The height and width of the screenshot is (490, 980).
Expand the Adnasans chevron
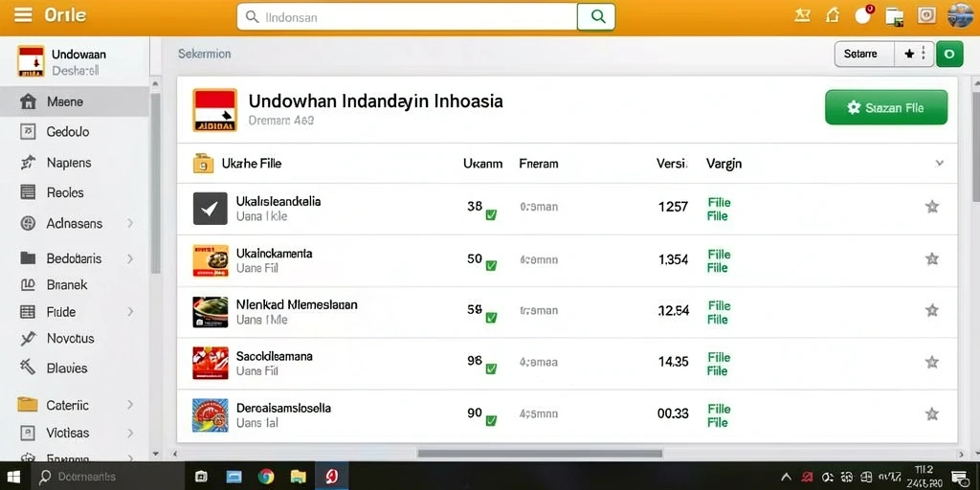coord(130,223)
